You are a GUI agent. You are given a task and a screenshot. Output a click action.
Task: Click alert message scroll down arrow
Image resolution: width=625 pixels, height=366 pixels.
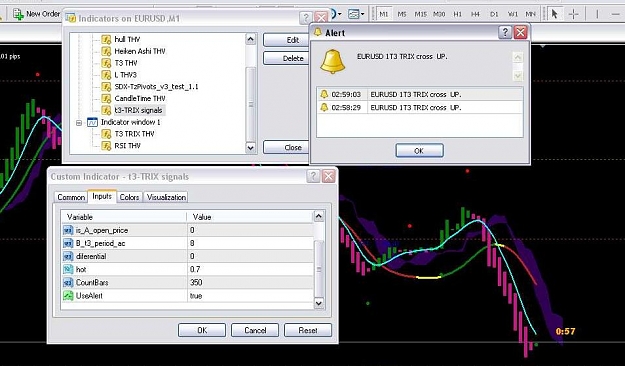(517, 75)
